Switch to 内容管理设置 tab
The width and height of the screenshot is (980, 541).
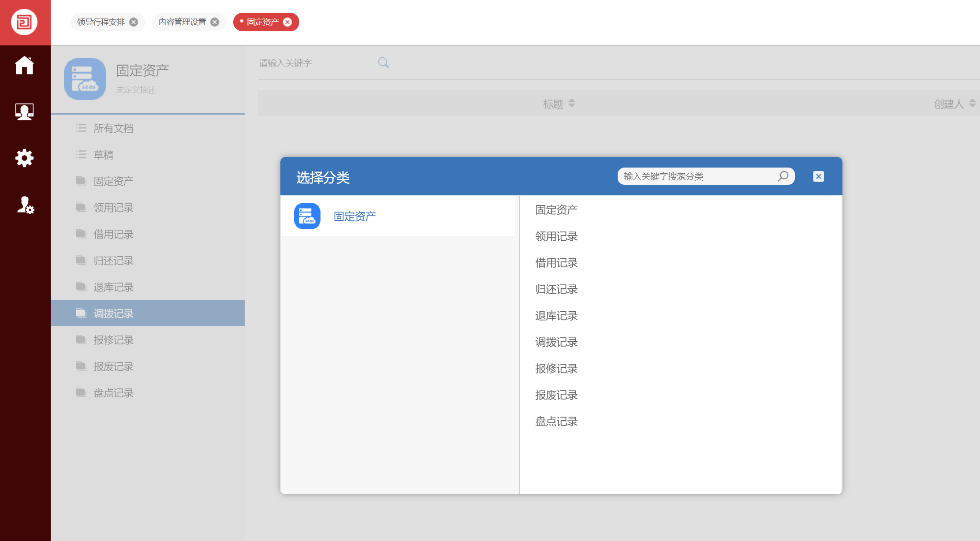pyautogui.click(x=182, y=22)
